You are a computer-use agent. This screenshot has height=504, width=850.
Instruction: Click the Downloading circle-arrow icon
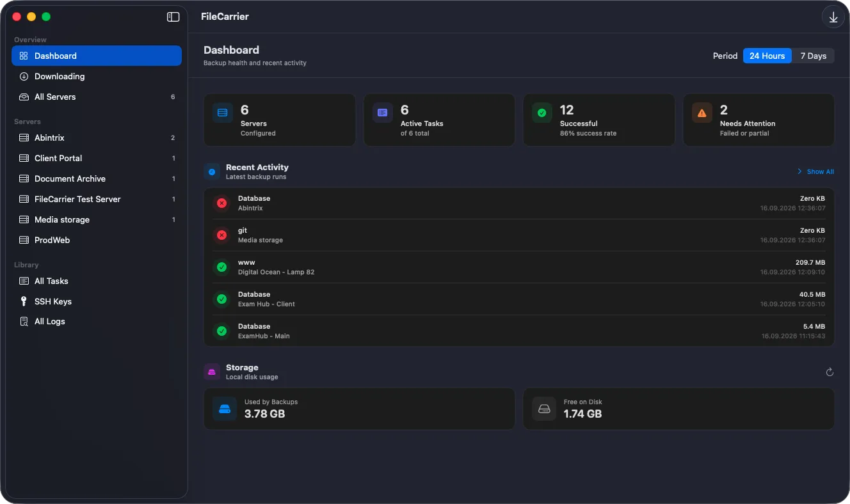tap(24, 76)
